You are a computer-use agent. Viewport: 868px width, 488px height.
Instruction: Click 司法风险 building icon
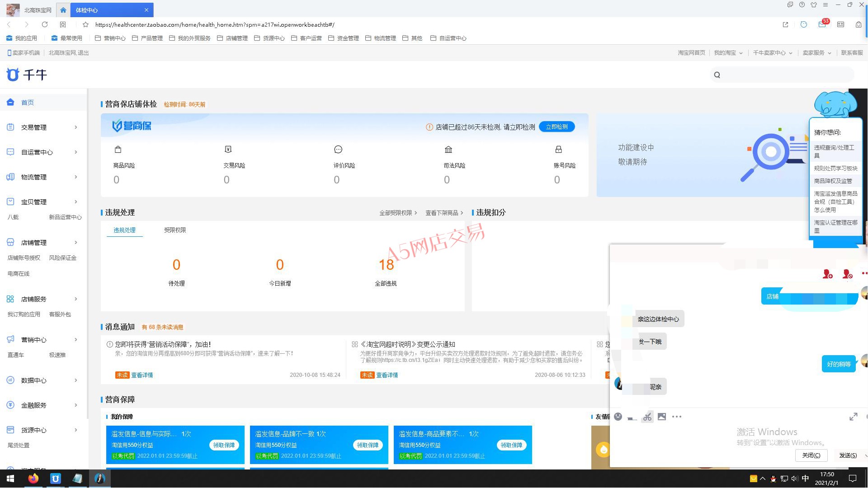[448, 150]
